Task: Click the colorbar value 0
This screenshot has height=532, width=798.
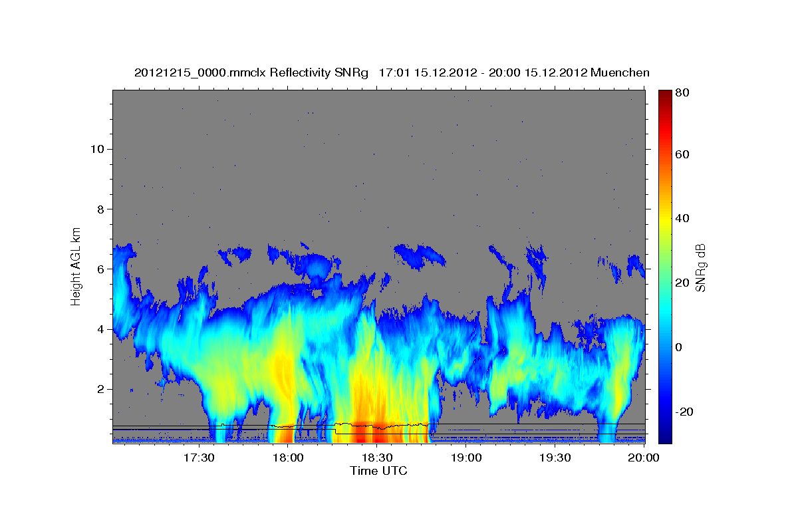Action: click(679, 347)
